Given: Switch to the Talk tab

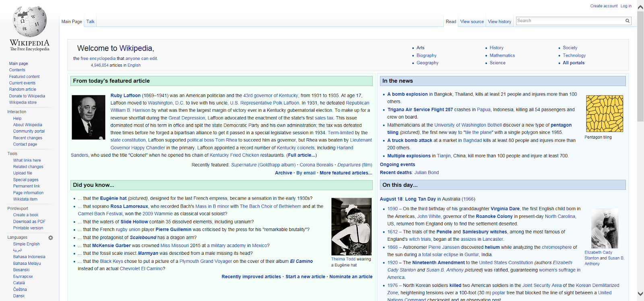Looking at the screenshot, I should pos(90,22).
